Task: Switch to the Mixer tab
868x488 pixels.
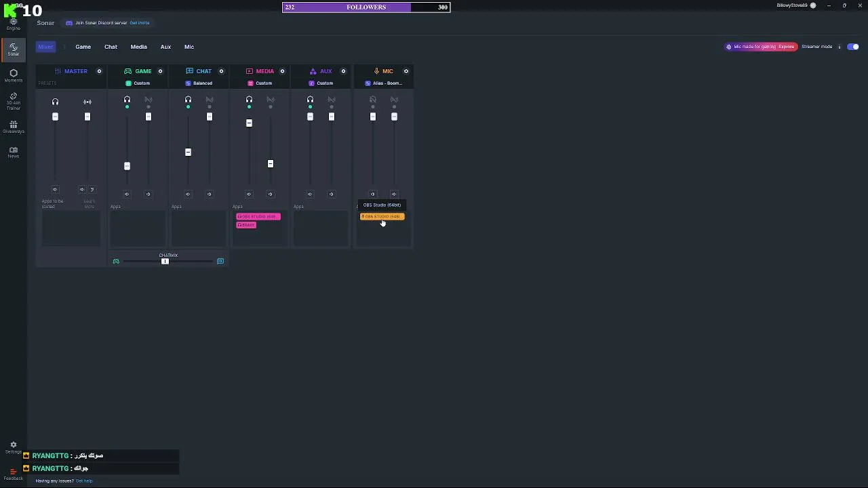Action: tap(45, 47)
